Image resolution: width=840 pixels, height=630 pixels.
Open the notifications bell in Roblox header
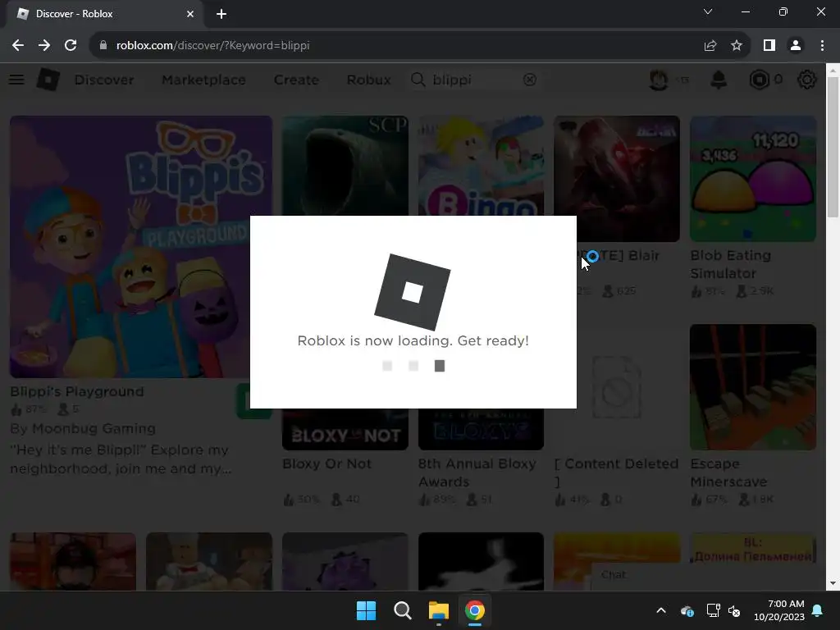pyautogui.click(x=719, y=80)
